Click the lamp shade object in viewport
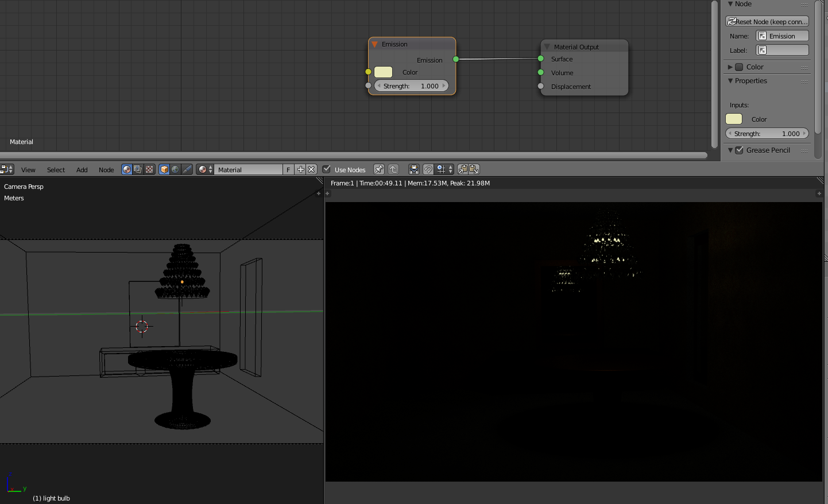The width and height of the screenshot is (828, 504). [182, 272]
